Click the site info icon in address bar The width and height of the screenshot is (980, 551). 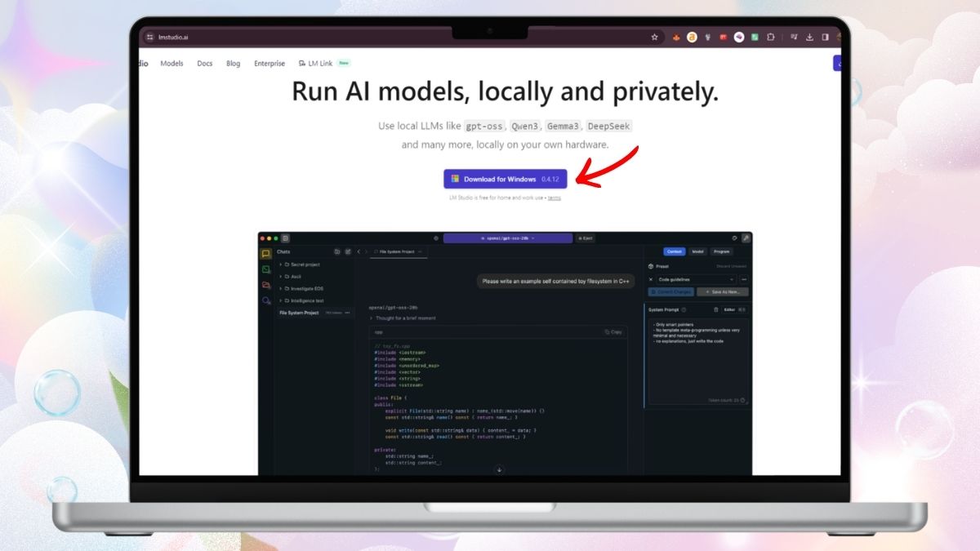pyautogui.click(x=149, y=37)
